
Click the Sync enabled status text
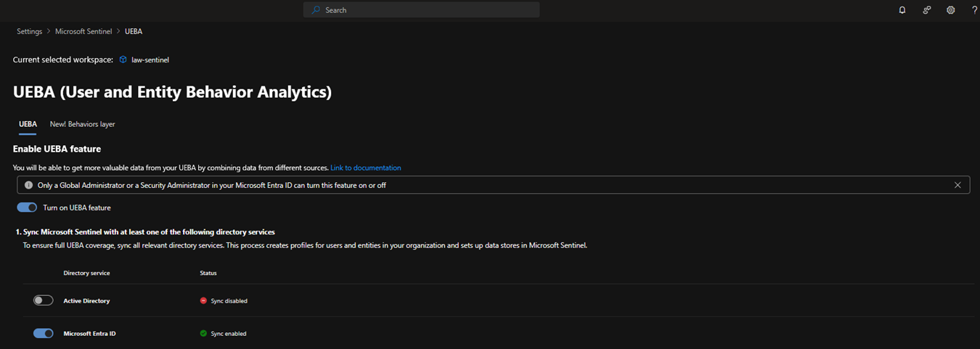point(229,334)
